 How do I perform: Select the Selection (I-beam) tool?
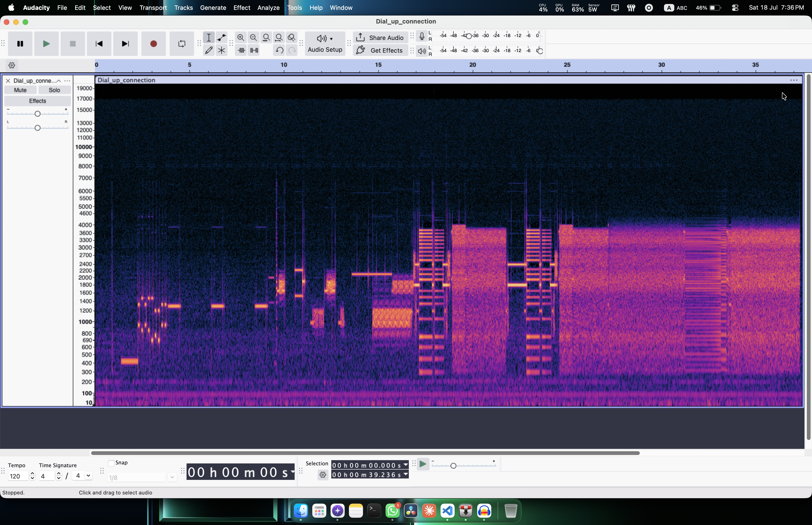209,38
